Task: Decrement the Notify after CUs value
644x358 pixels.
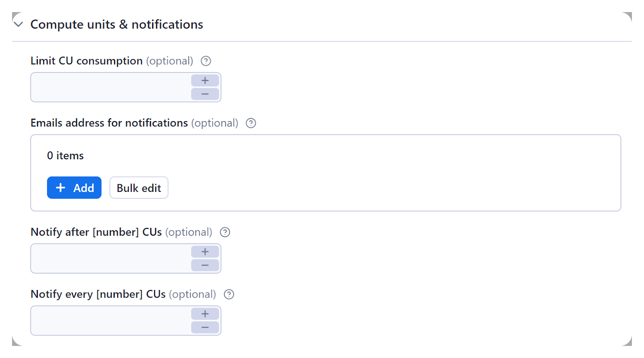Action: tap(205, 265)
